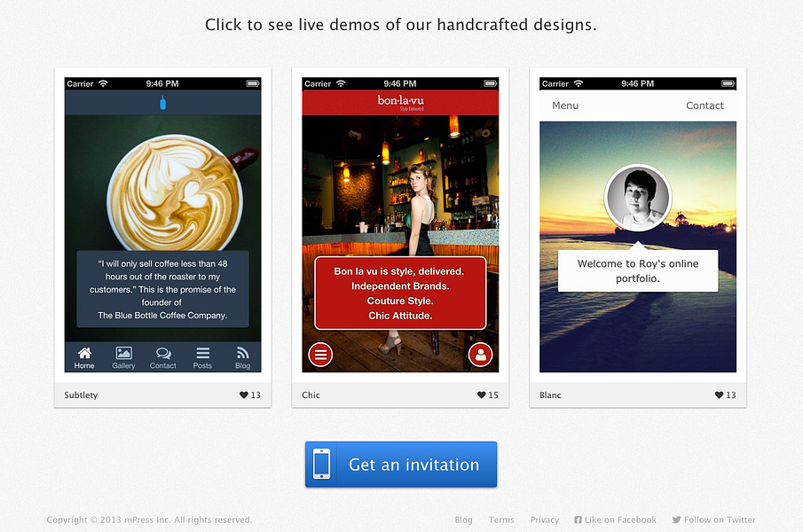803x532 pixels.
Task: Open the Chic design title link
Action: (x=311, y=395)
